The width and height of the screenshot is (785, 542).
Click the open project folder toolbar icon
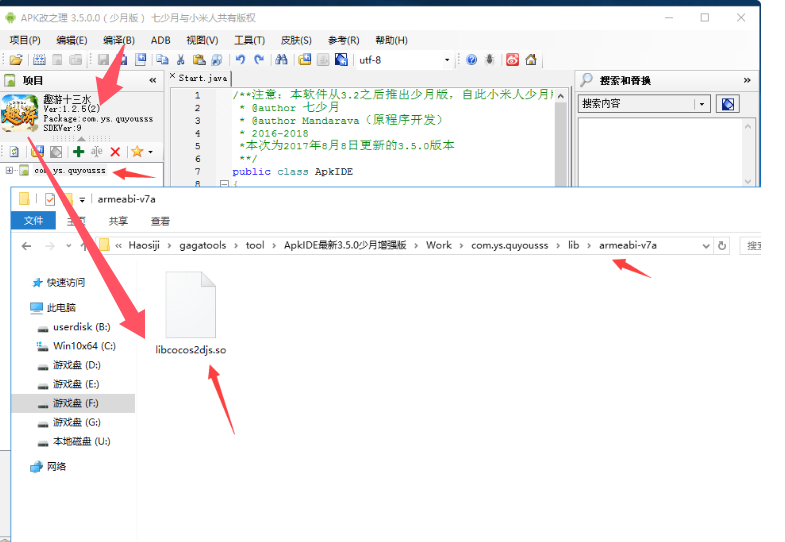click(16, 60)
